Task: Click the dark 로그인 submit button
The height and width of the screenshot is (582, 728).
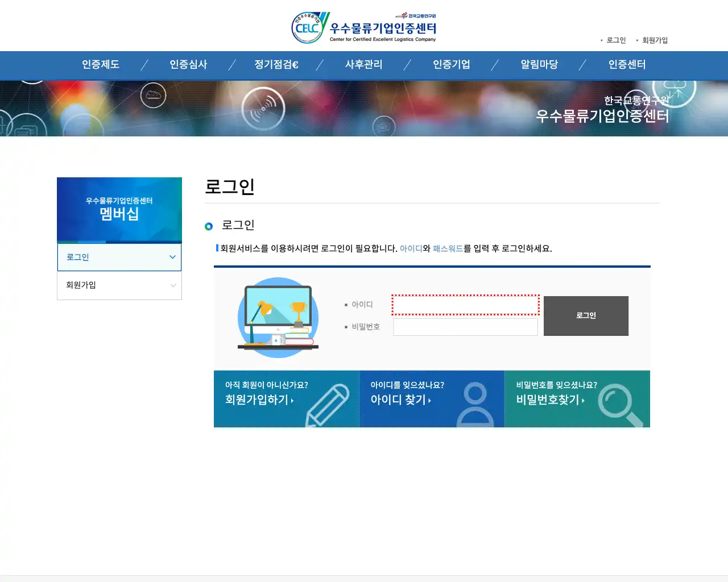Action: (586, 316)
